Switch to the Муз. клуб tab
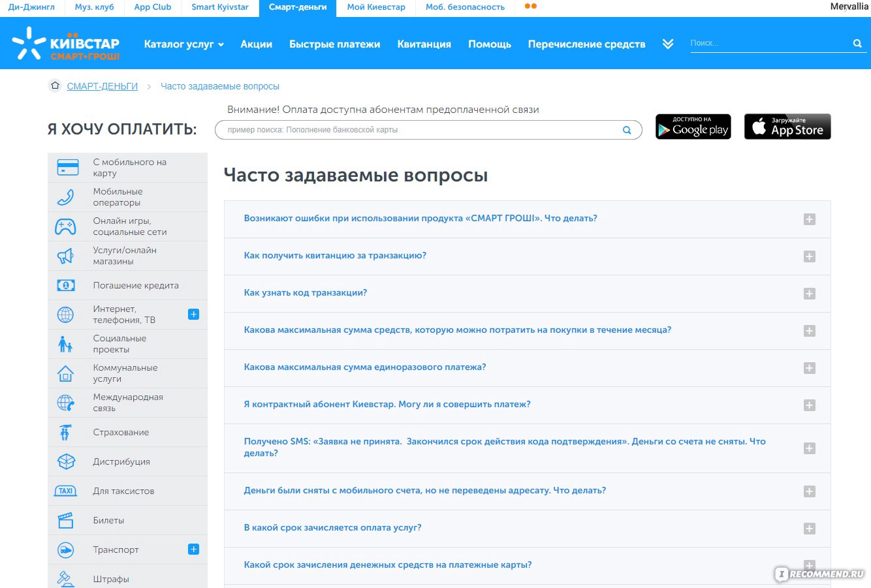871x588 pixels. tap(94, 7)
